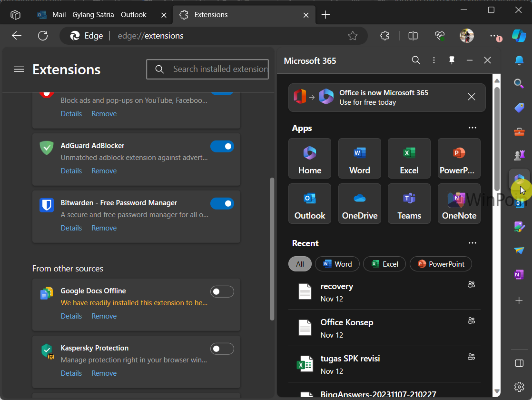Open Drop paper plane in sidebar
The image size is (532, 400).
(x=519, y=250)
